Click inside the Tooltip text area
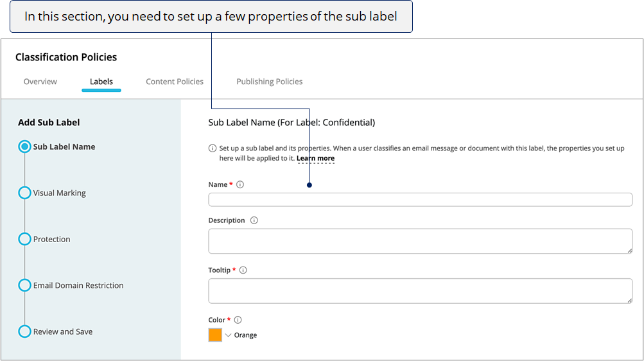644x361 pixels. pyautogui.click(x=420, y=291)
